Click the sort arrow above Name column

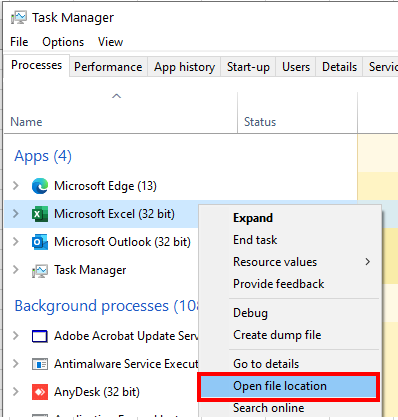[x=116, y=96]
